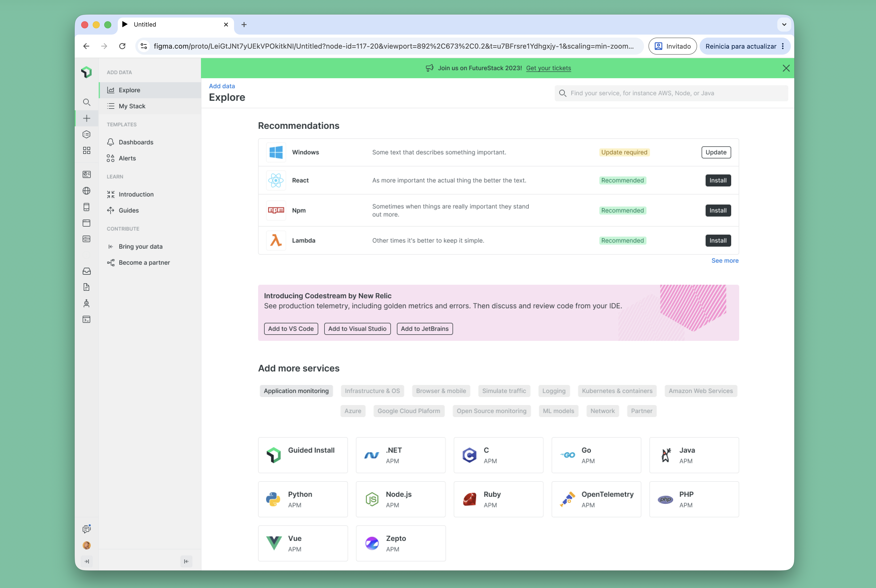Viewport: 876px width, 588px height.
Task: Open the four-squares apps grid rail icon
Action: coord(86,150)
